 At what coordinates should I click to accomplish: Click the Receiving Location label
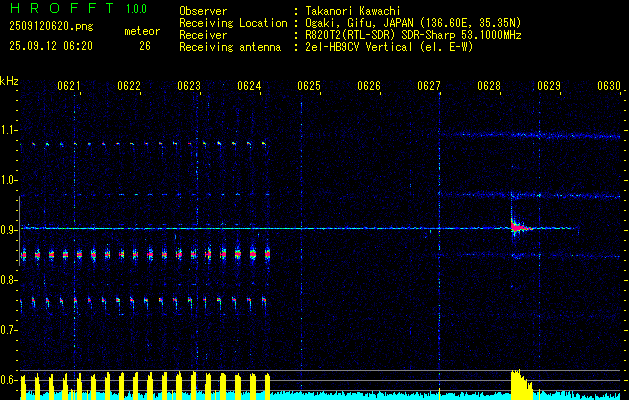pos(233,23)
